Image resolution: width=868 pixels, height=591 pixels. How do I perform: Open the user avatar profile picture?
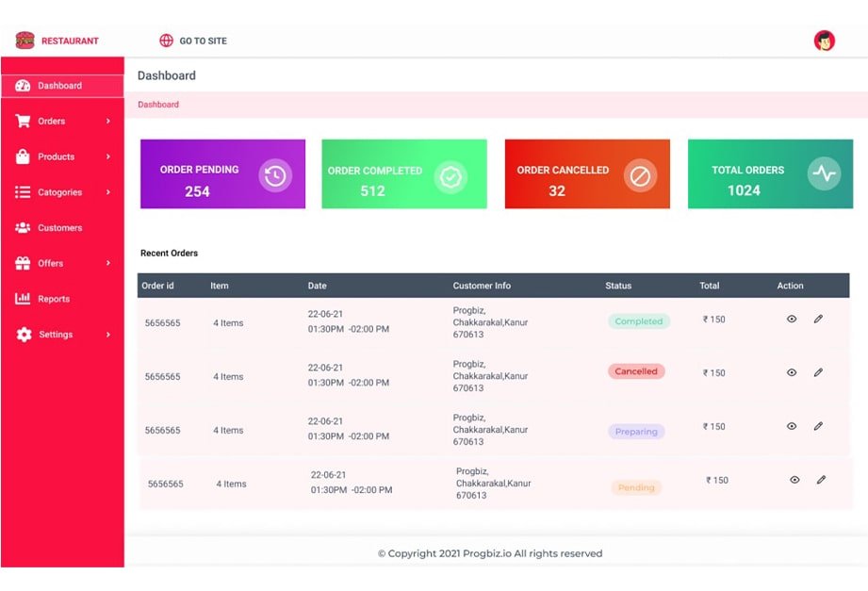point(825,41)
